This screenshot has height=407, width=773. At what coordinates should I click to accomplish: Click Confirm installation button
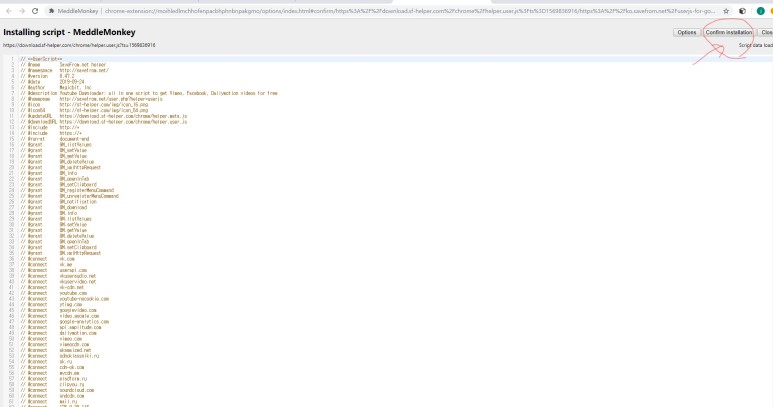729,32
